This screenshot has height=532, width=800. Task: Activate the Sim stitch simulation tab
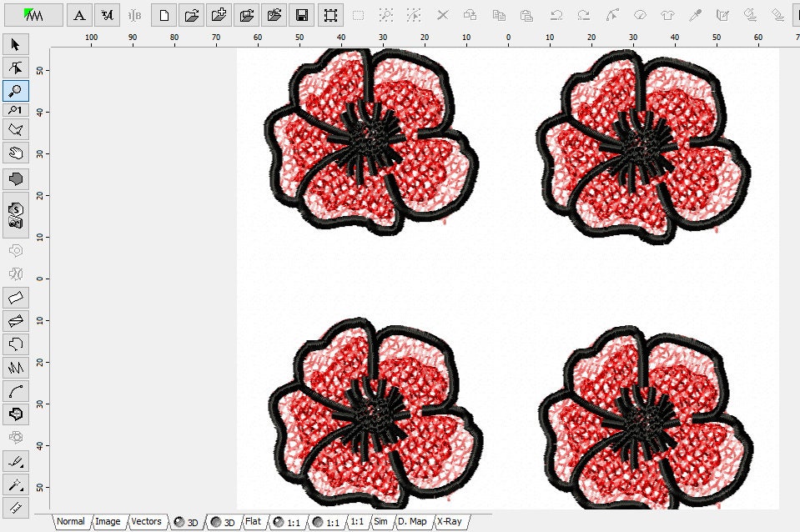(x=380, y=522)
